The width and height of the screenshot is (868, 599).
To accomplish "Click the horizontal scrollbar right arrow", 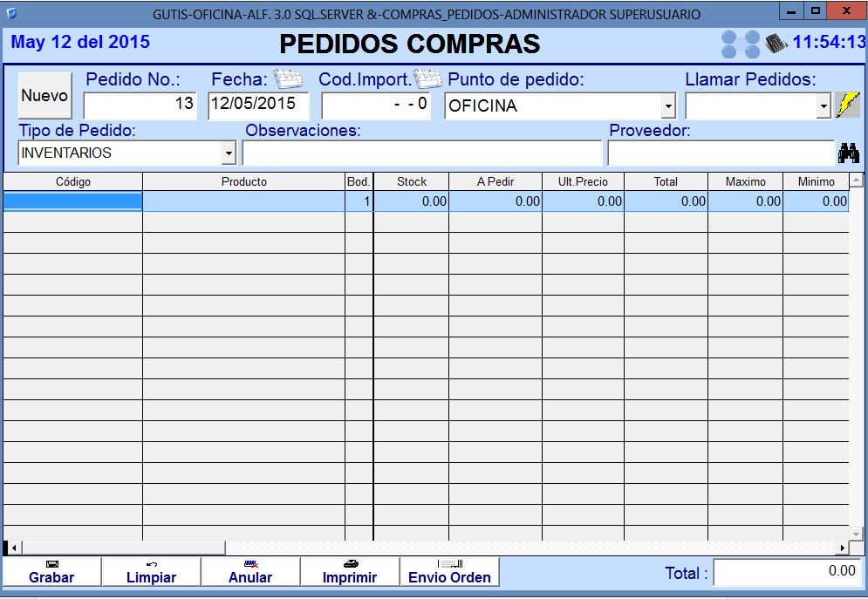I will 842,548.
